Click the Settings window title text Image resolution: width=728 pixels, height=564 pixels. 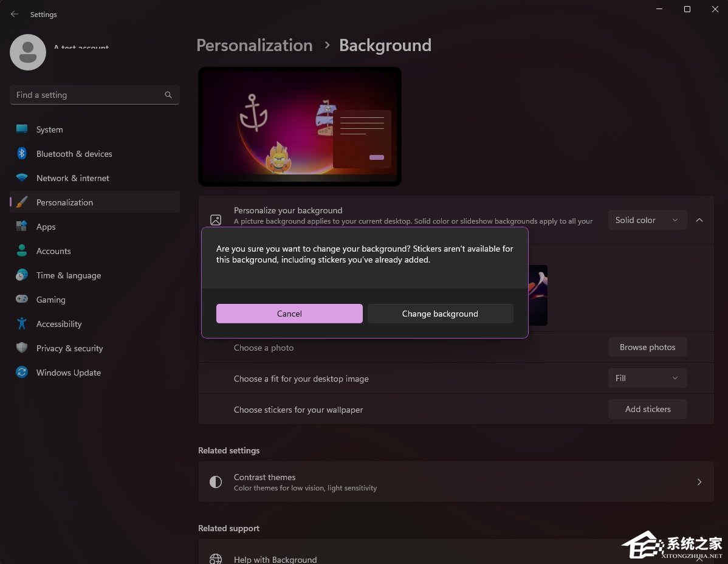pos(44,15)
